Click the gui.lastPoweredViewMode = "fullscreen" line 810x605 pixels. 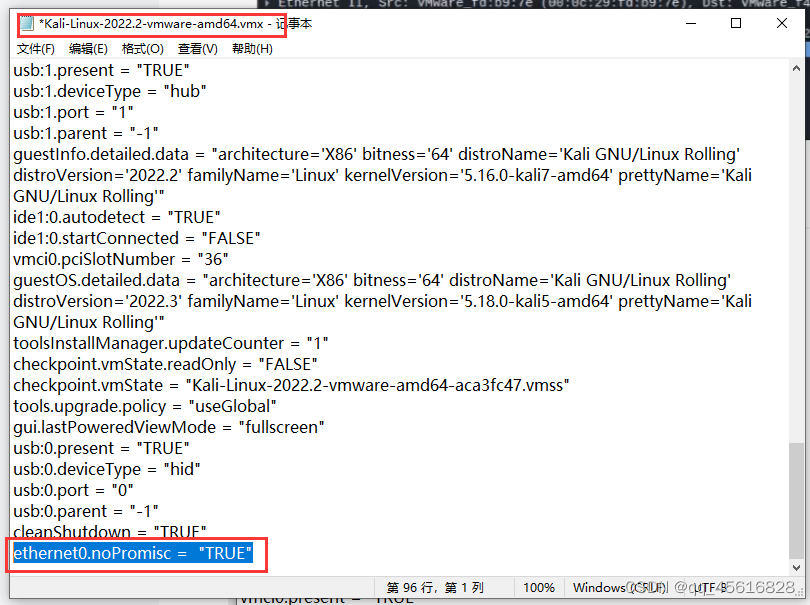[x=169, y=427]
